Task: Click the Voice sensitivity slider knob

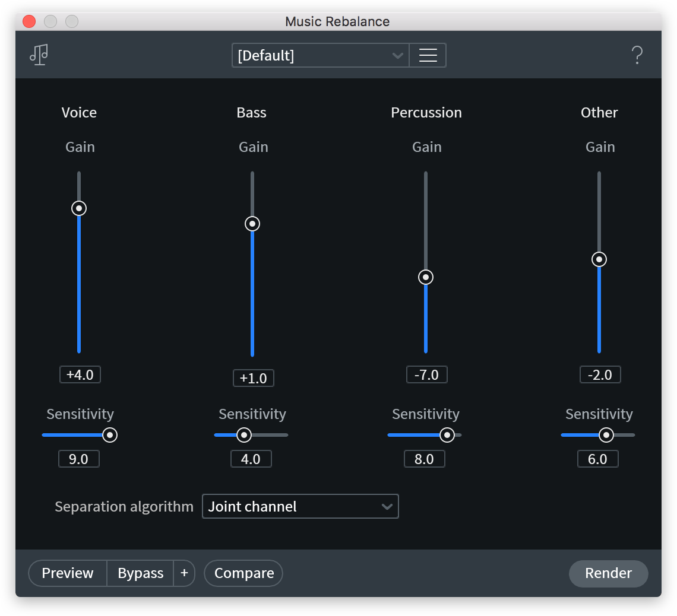Action: [110, 435]
